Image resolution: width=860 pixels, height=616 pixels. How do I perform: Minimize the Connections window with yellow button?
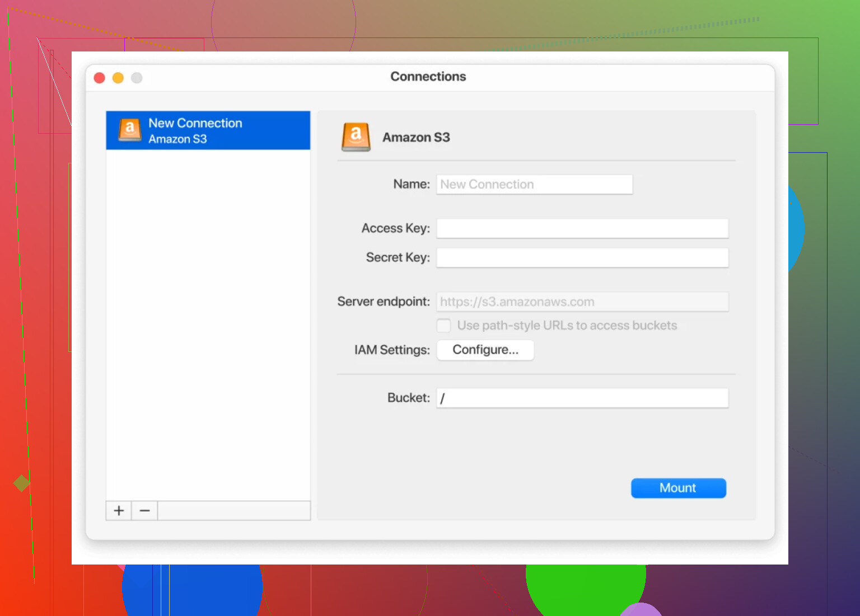point(118,78)
